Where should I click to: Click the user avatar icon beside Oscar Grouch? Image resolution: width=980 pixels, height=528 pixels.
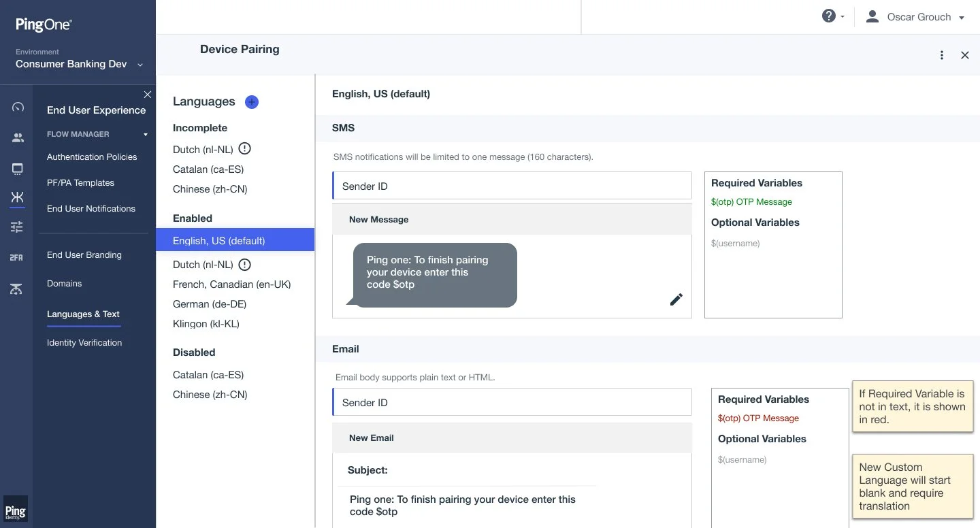(x=872, y=16)
